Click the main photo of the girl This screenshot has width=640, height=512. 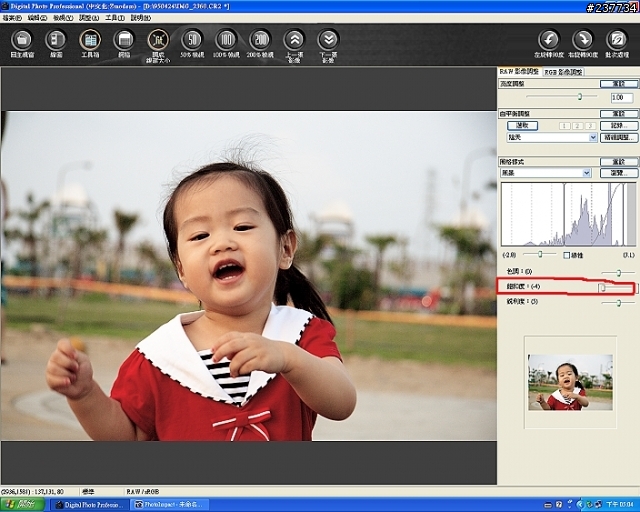tap(249, 276)
